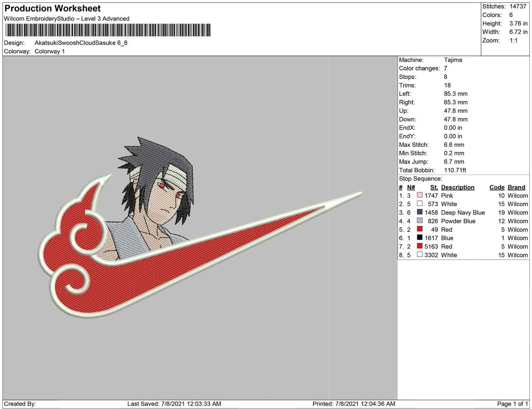Click the barcode under the worksheet title
The height and width of the screenshot is (409, 532).
coord(108,30)
